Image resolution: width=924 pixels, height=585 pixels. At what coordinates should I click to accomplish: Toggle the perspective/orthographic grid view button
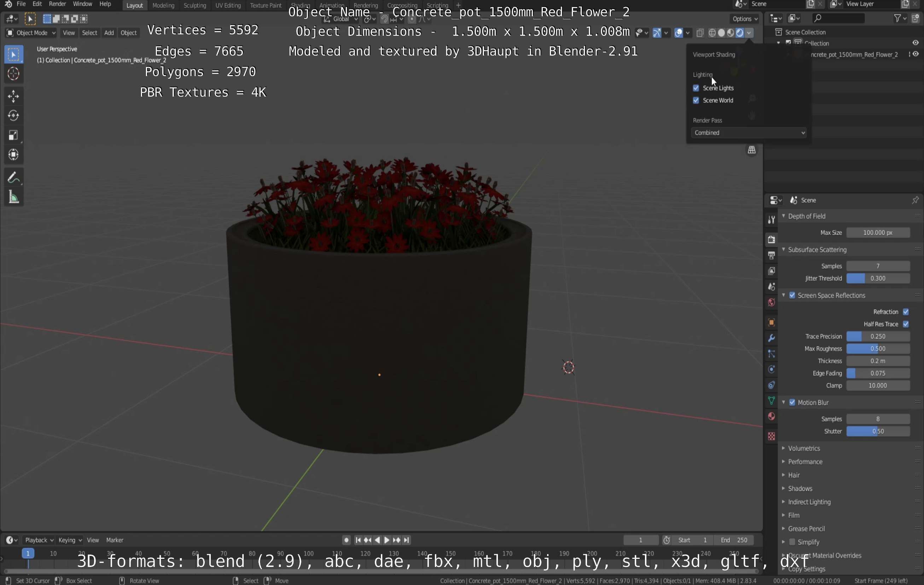752,150
